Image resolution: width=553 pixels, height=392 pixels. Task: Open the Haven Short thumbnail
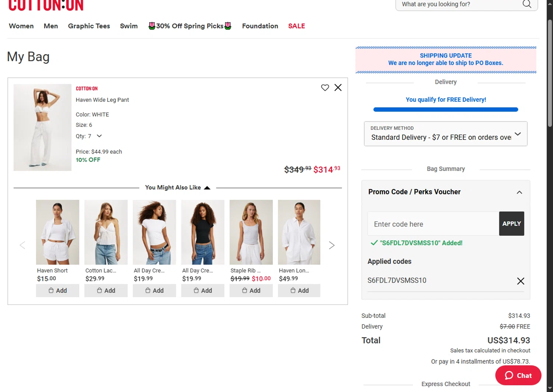point(58,232)
